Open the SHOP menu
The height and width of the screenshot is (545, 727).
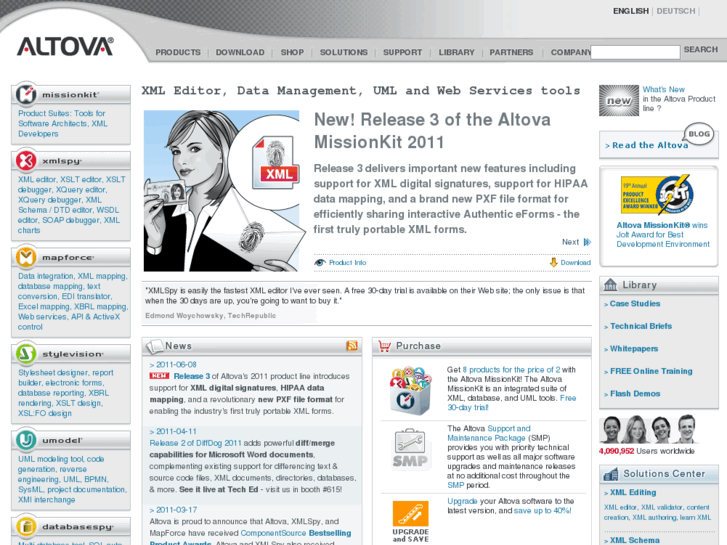click(292, 52)
